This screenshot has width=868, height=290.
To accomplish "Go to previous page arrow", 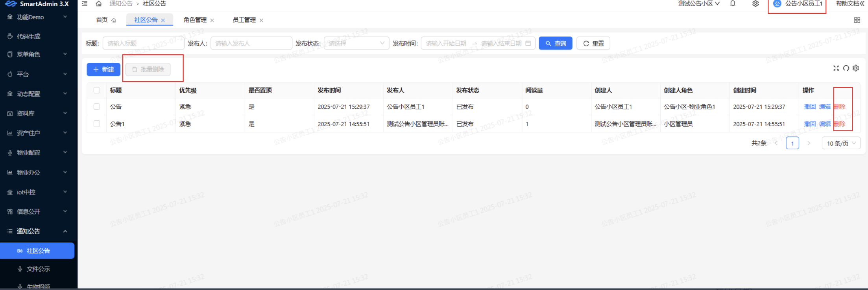I will [776, 143].
